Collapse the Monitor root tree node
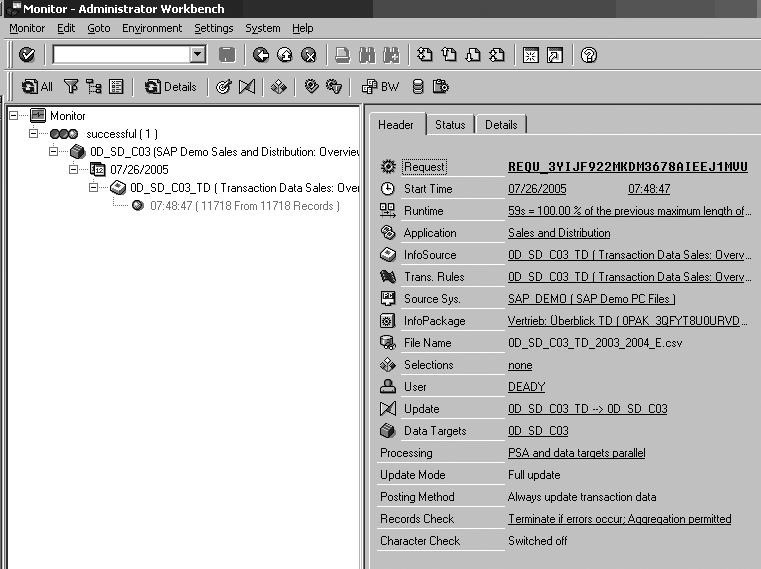Screen dimensions: 761x569 [x=13, y=115]
